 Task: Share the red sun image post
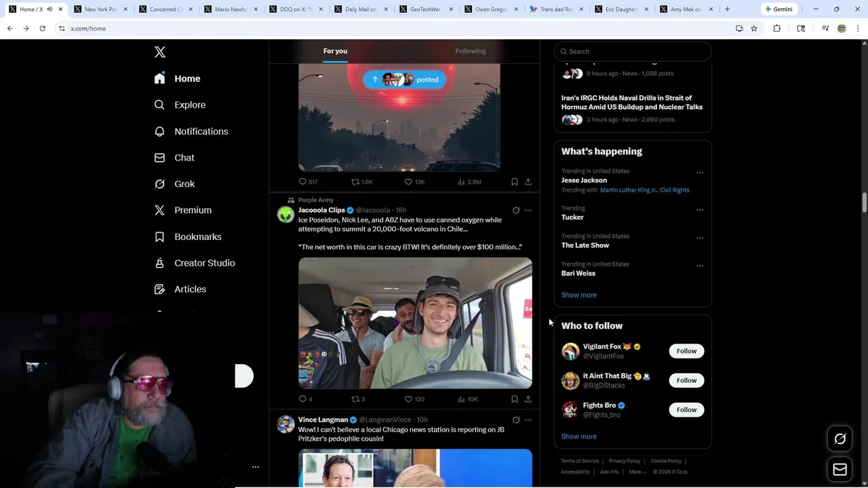pos(528,182)
